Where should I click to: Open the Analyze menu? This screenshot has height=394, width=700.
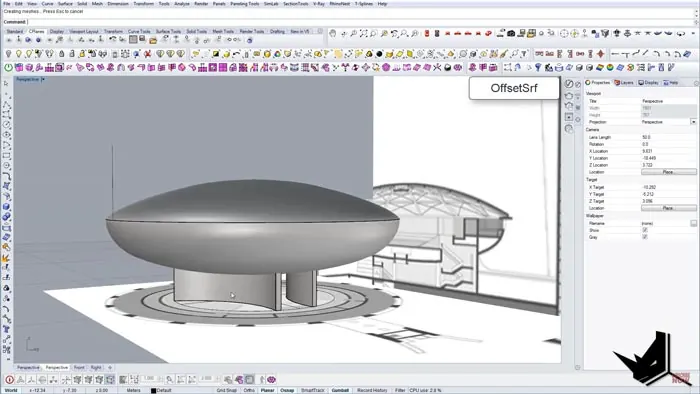[182, 4]
